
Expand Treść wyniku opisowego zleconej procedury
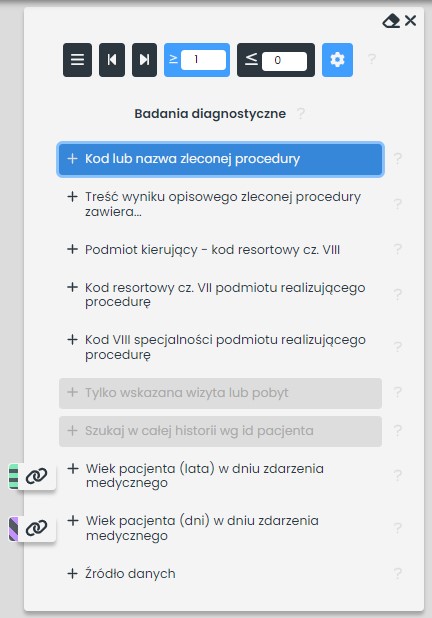coord(220,204)
